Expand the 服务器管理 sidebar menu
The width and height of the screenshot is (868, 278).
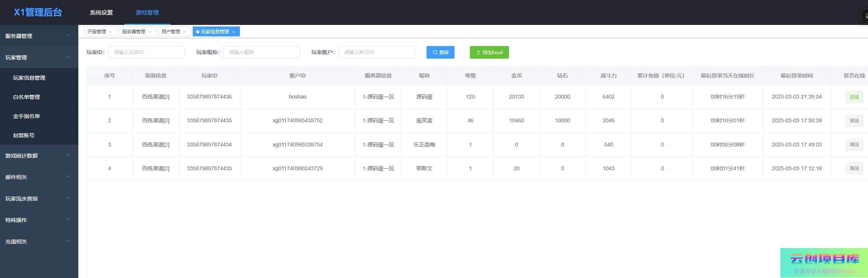(38, 36)
